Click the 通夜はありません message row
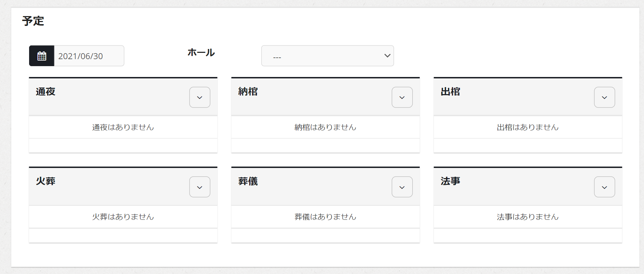Viewport: 644px width, 274px height. tap(123, 127)
